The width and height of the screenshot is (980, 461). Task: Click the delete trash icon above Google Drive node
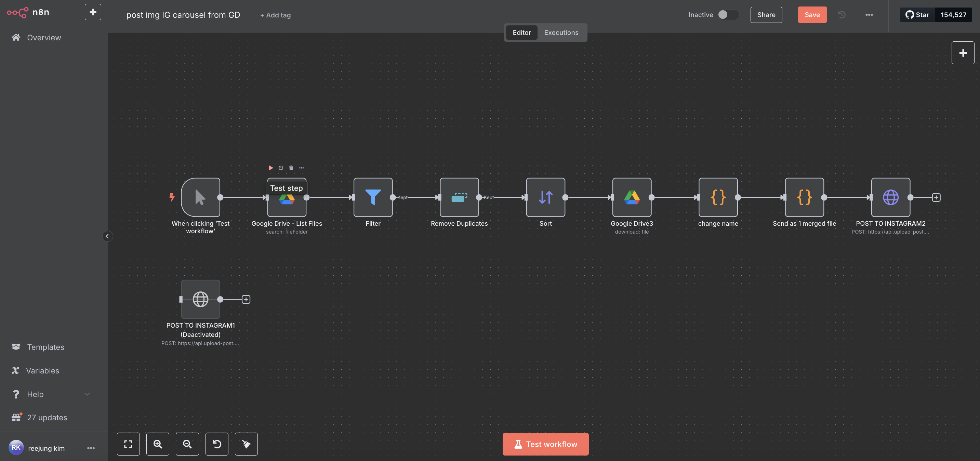point(291,168)
